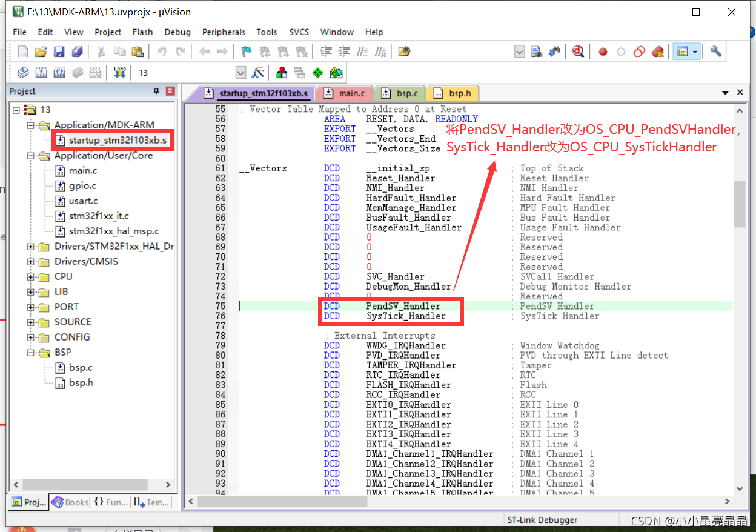The width and height of the screenshot is (756, 532).
Task: Disable all breakpoints double-circle icon
Action: pos(639,52)
